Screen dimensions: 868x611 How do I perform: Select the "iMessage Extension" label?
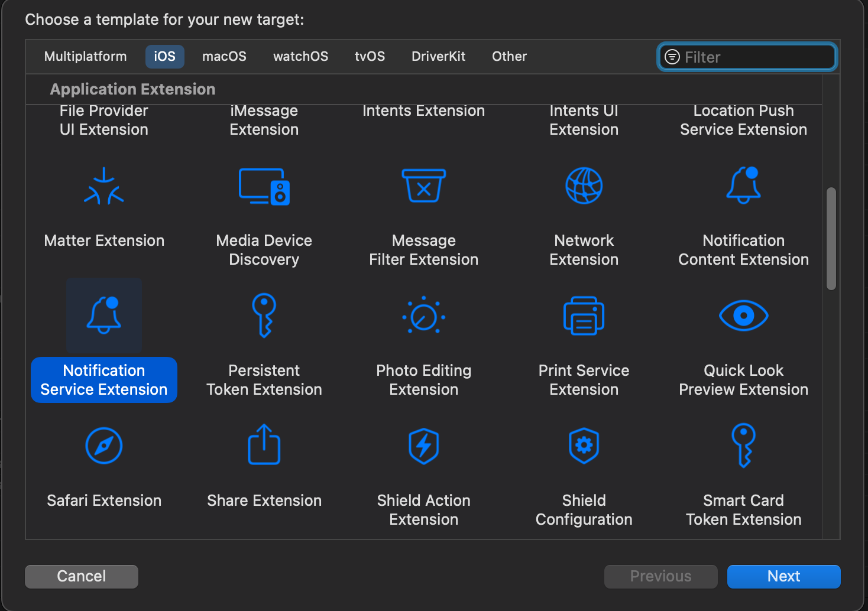[x=264, y=120]
